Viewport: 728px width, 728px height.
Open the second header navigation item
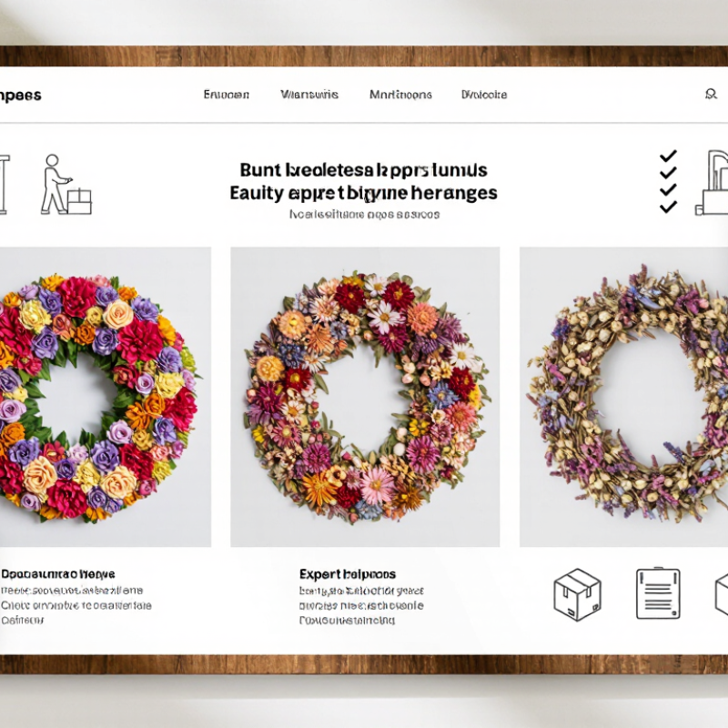309,95
